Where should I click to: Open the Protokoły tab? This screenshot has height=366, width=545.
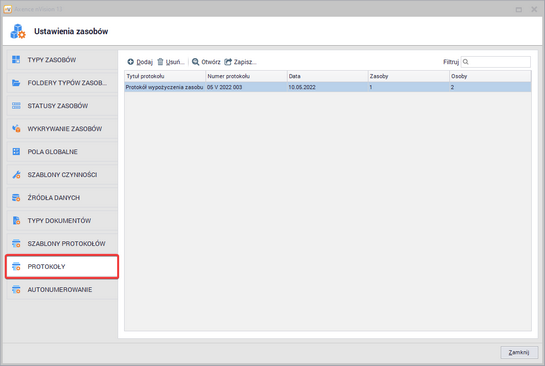[62, 267]
